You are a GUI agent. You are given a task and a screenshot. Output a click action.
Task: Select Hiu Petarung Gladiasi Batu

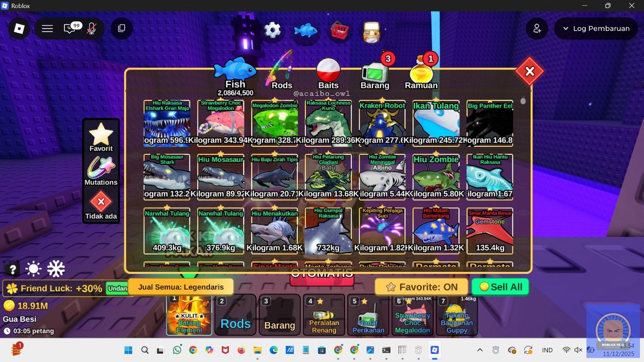tap(328, 177)
